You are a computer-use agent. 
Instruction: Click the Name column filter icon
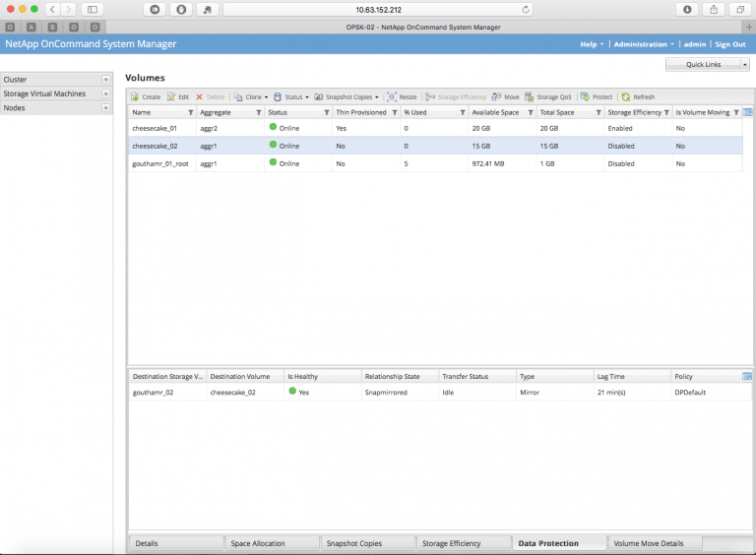click(x=190, y=113)
